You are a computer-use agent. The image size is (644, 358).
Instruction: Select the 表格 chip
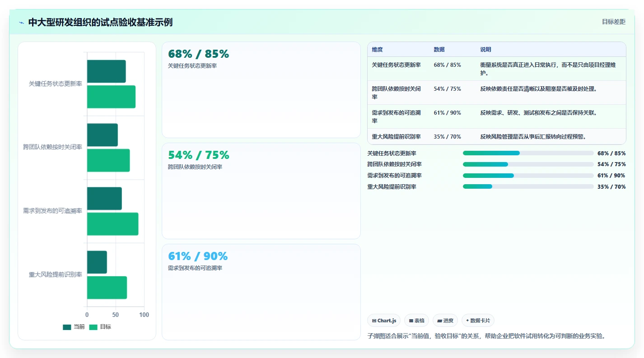(416, 321)
